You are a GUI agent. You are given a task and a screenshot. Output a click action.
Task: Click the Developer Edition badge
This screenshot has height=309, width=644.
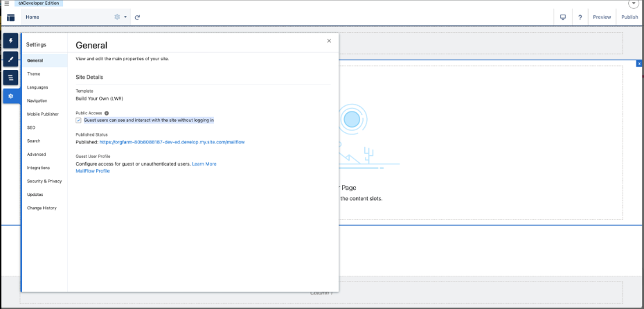tap(39, 3)
